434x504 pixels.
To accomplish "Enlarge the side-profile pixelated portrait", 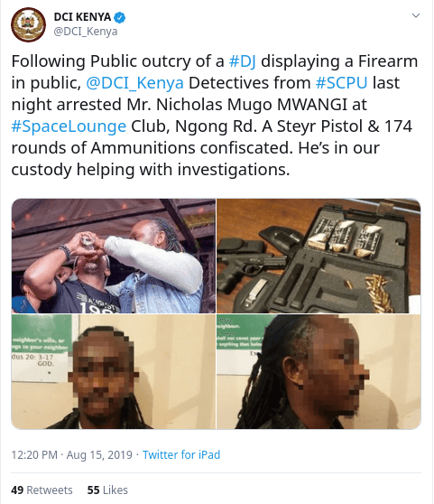I will 319,371.
